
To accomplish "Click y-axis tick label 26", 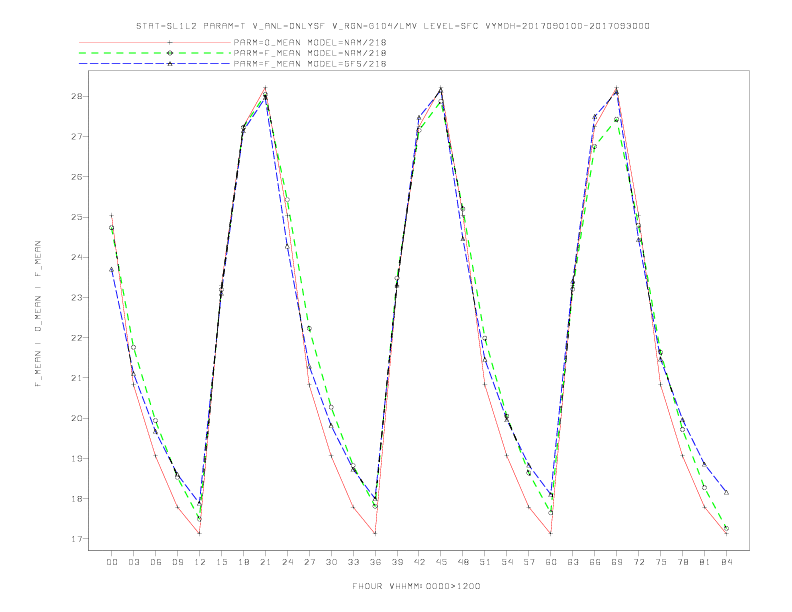I will 77,177.
